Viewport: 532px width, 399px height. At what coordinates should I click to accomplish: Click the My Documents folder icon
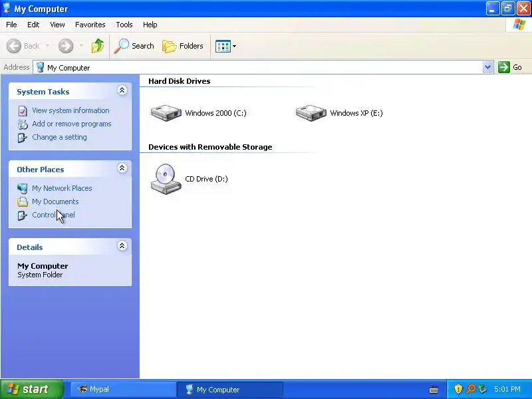point(23,202)
